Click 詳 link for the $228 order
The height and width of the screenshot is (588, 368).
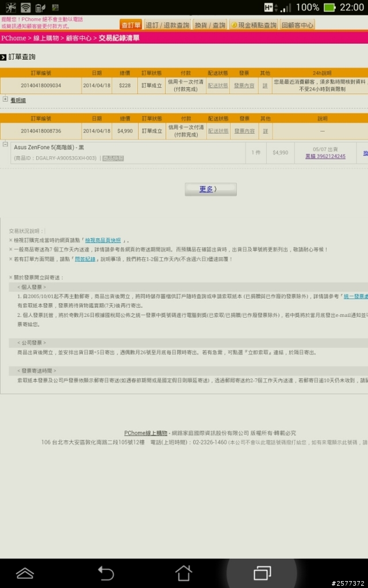tap(265, 86)
